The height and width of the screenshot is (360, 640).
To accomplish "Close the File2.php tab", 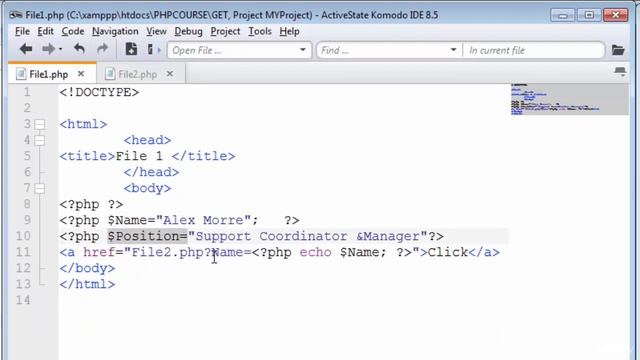I will click(x=170, y=74).
